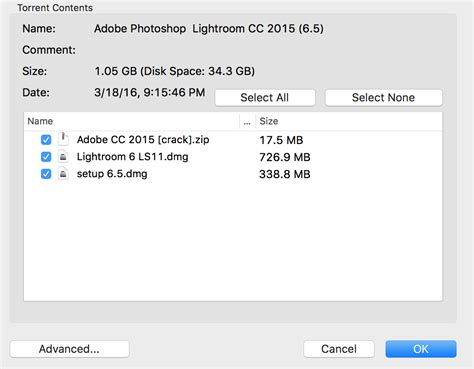This screenshot has height=369, width=474.
Task: Uncheck Adobe CC 2015 [crack].zip checkbox
Action: click(46, 139)
